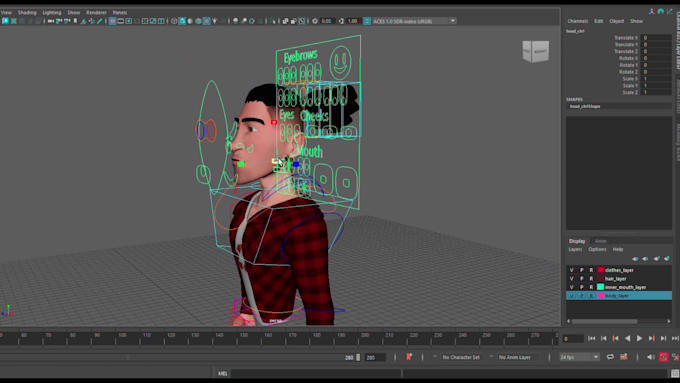Toggle the loop playback icon
The height and width of the screenshot is (383, 680).
click(610, 357)
